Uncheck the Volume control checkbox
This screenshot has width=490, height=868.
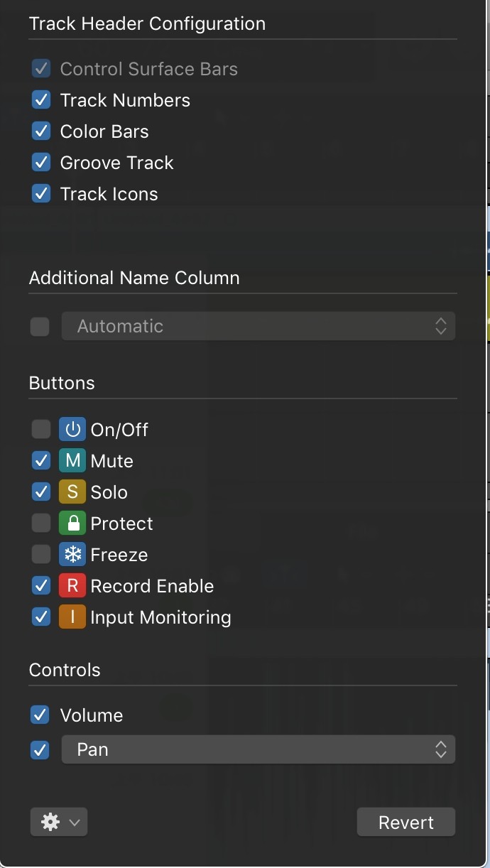point(40,715)
